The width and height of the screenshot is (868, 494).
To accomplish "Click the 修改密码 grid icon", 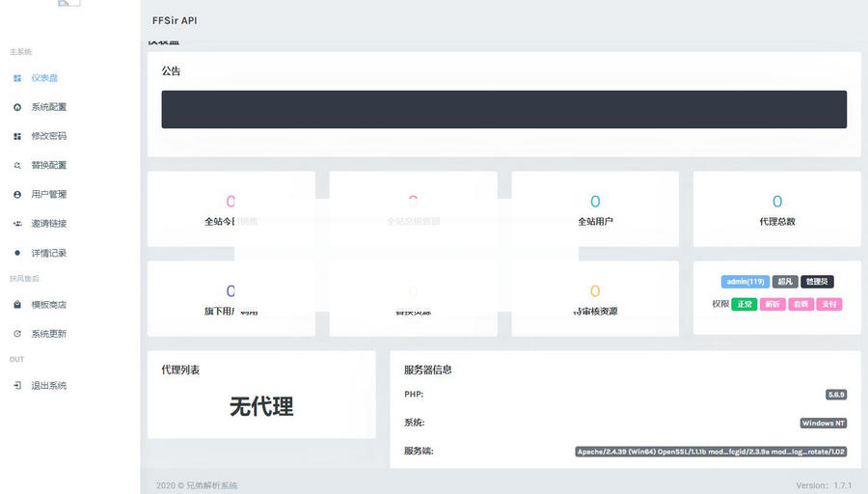I will click(17, 136).
